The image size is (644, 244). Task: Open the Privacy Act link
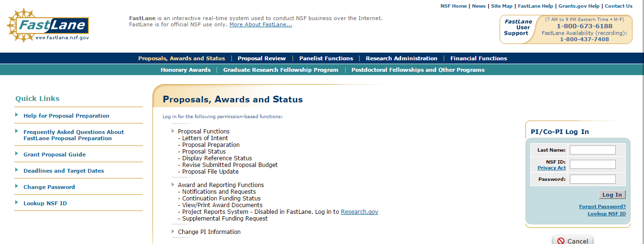pyautogui.click(x=551, y=168)
